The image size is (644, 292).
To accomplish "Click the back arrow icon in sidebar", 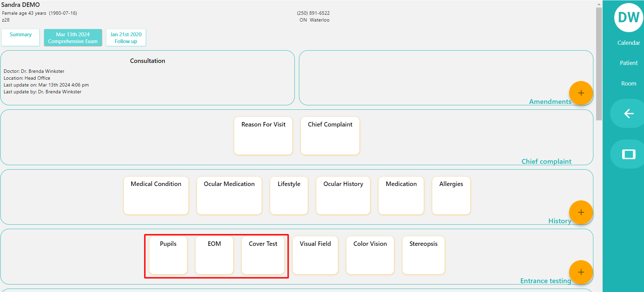I will 628,114.
